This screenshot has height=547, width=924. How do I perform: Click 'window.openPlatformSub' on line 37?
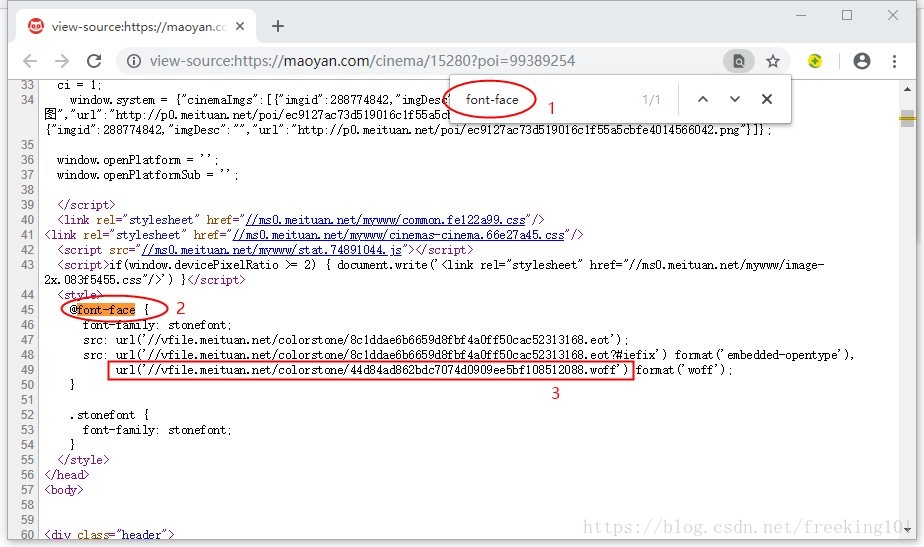[128, 174]
